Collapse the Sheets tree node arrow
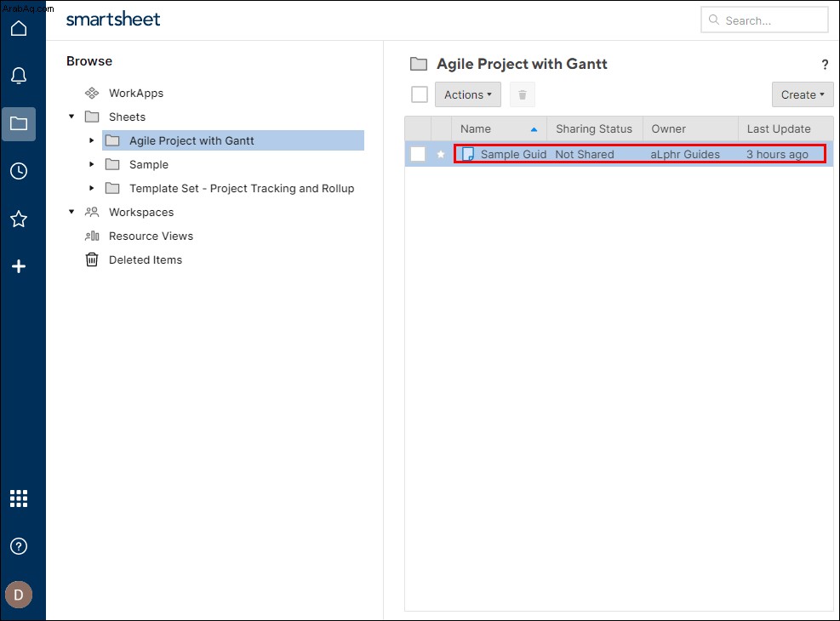Viewport: 840px width, 621px height. [71, 117]
